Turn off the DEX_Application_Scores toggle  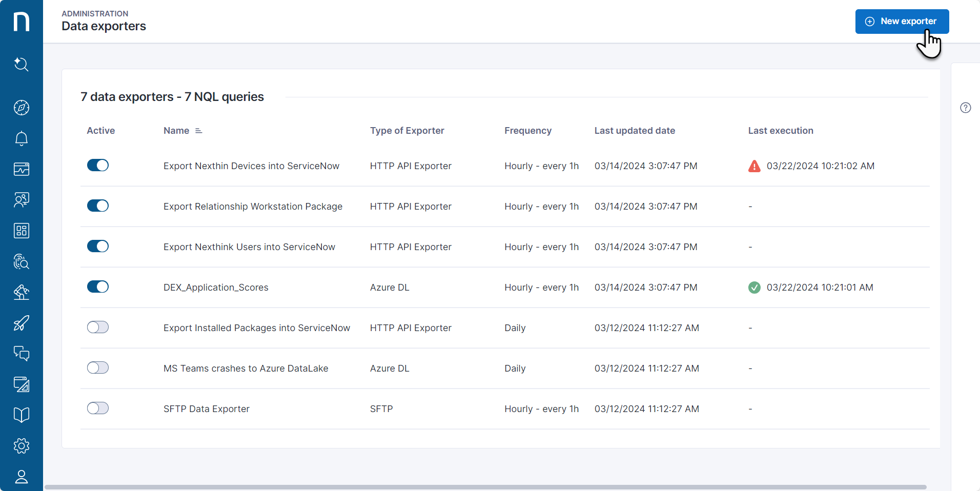pos(98,287)
